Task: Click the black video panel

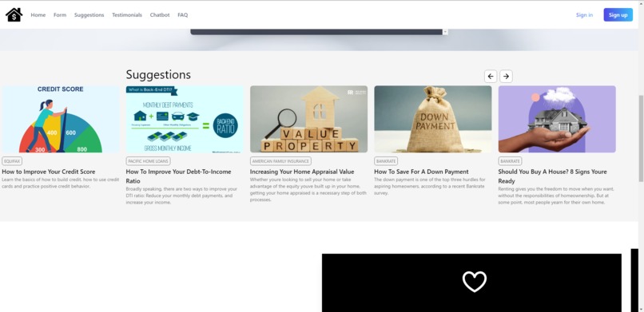Action: [471, 283]
